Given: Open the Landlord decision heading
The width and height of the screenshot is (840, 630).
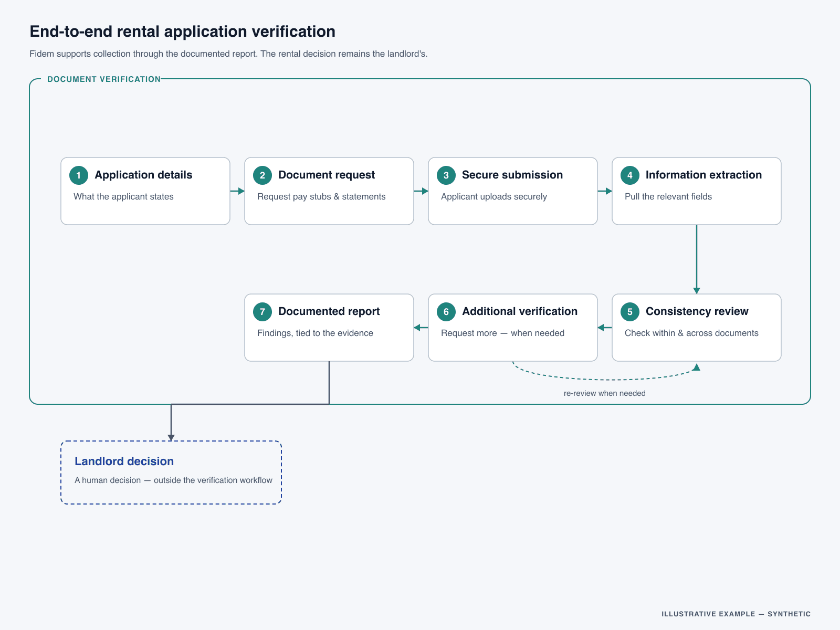Looking at the screenshot, I should coord(124,461).
